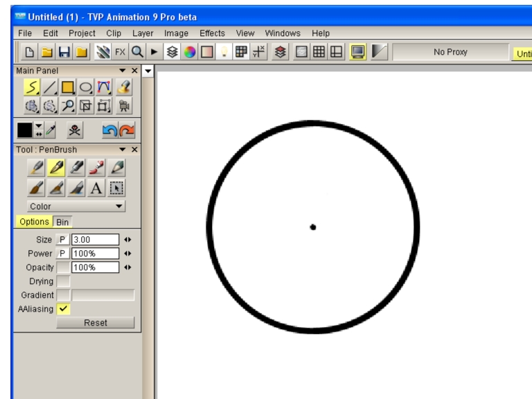Toggle the Size pressure P button
This screenshot has width=532, height=399.
coord(62,240)
